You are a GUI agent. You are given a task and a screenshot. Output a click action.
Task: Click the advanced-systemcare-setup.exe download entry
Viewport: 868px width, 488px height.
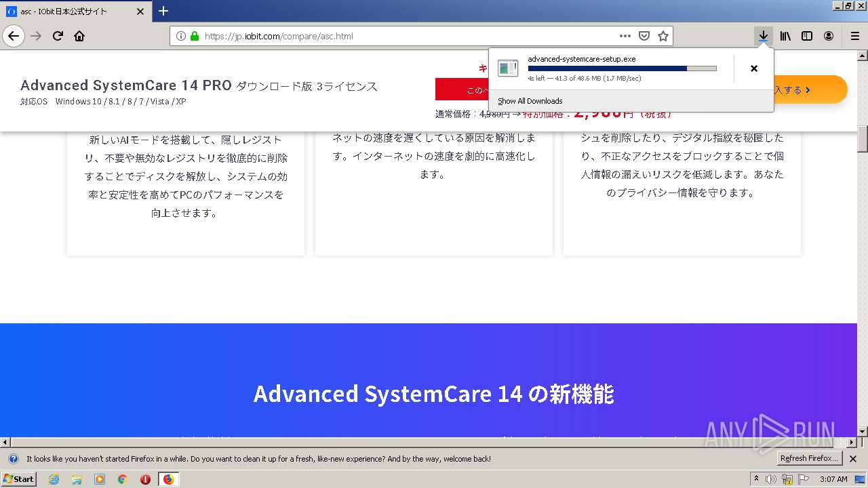[611, 68]
